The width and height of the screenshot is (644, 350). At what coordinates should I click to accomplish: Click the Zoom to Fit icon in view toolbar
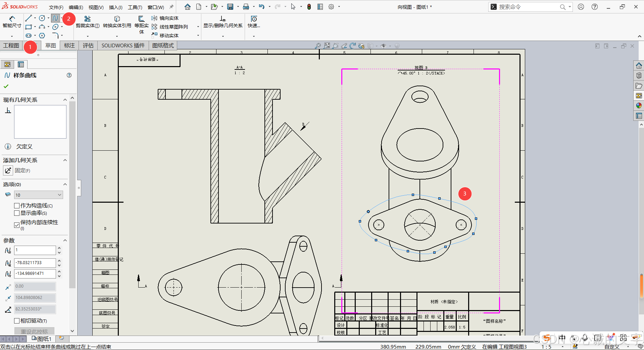[327, 46]
